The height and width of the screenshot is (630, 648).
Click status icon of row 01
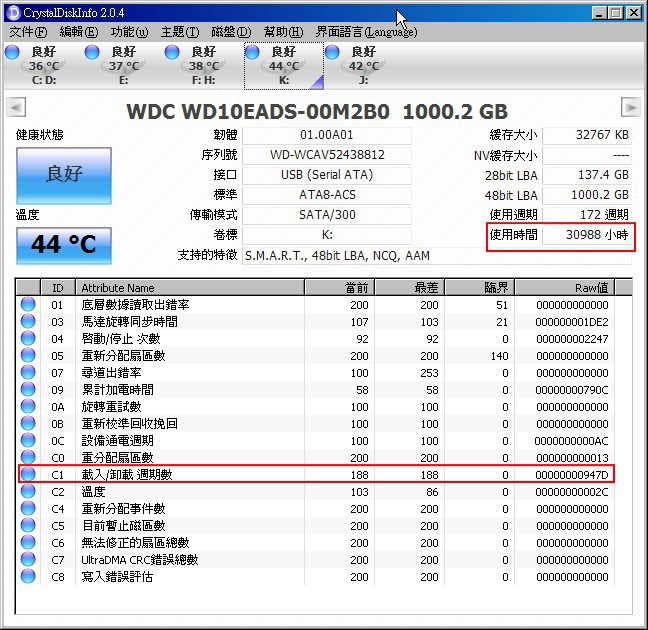click(28, 304)
